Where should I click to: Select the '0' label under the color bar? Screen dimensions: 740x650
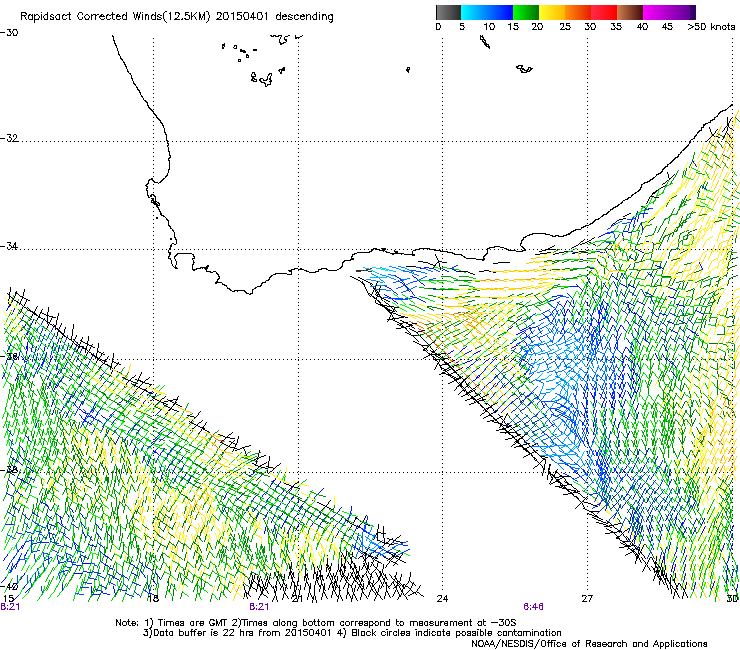point(438,27)
